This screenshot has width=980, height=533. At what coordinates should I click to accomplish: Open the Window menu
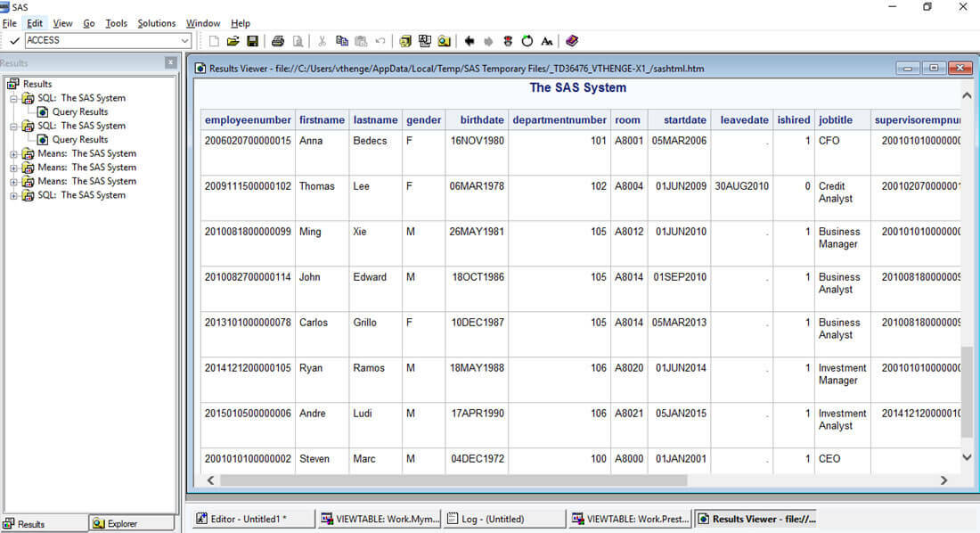pos(203,23)
